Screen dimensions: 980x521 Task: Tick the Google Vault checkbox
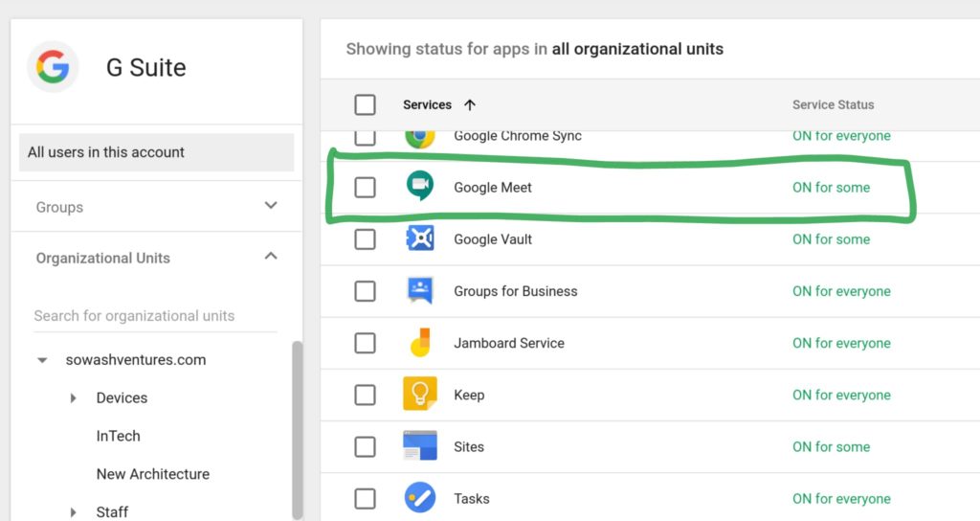365,238
